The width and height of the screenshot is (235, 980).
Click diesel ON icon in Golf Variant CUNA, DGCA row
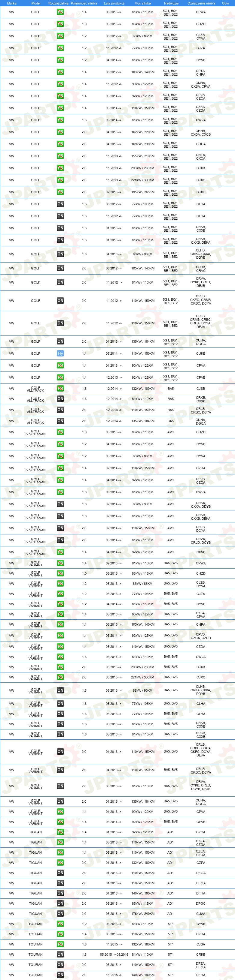click(x=60, y=801)
